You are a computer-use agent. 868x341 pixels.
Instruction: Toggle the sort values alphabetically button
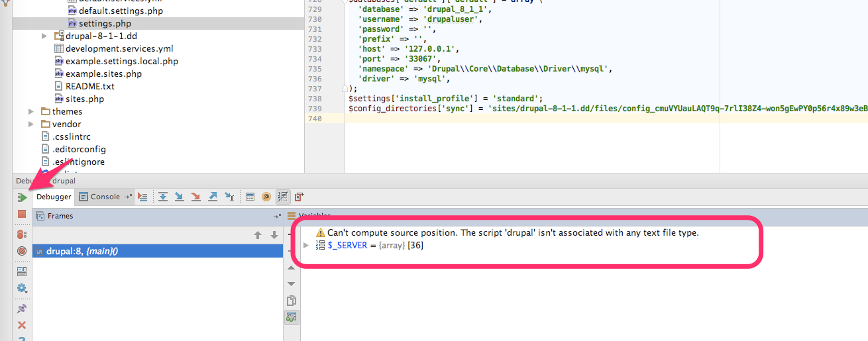coord(282,197)
